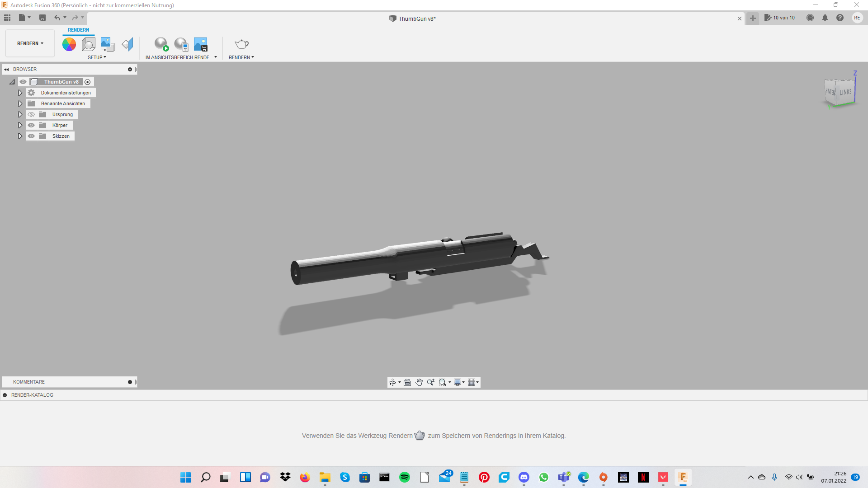Open Grid and Snaps settings
868x488 pixels.
(x=472, y=382)
